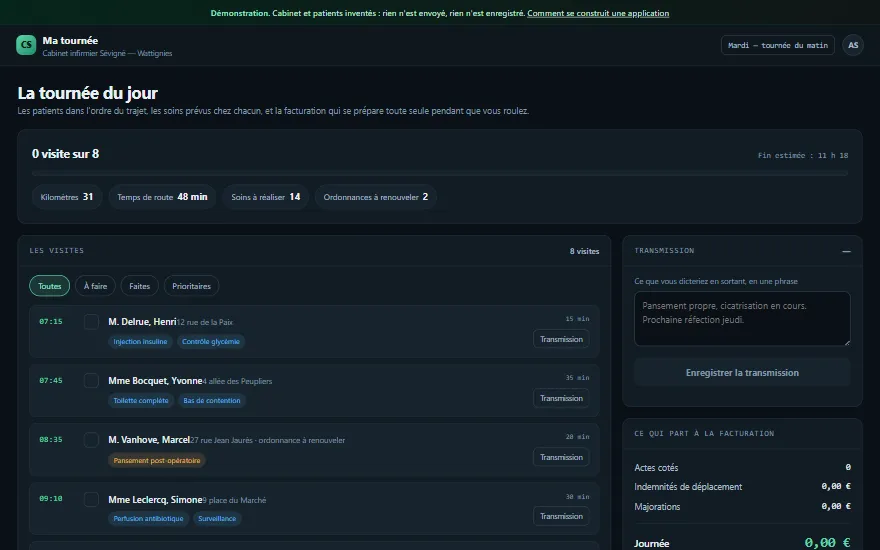Select the Contrôle glycémie tag
The image size is (880, 550).
pyautogui.click(x=210, y=341)
